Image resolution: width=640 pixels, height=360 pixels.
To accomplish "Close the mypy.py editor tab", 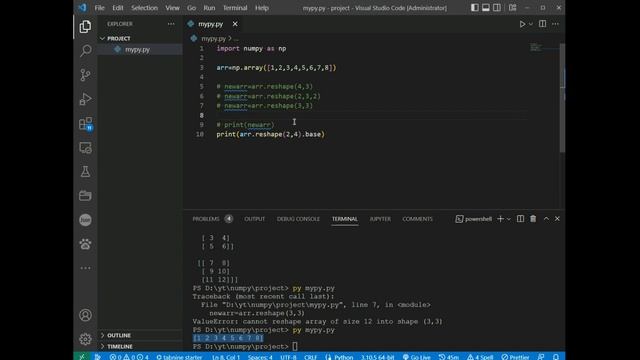I will click(x=235, y=24).
